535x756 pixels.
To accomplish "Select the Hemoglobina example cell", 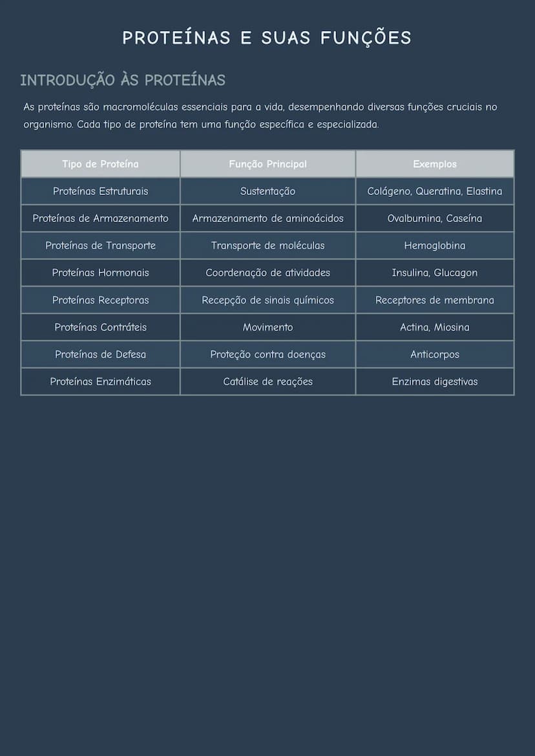I will (435, 245).
